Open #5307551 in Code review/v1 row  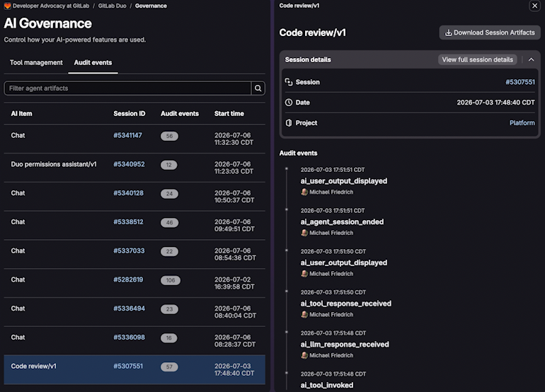pyautogui.click(x=128, y=367)
